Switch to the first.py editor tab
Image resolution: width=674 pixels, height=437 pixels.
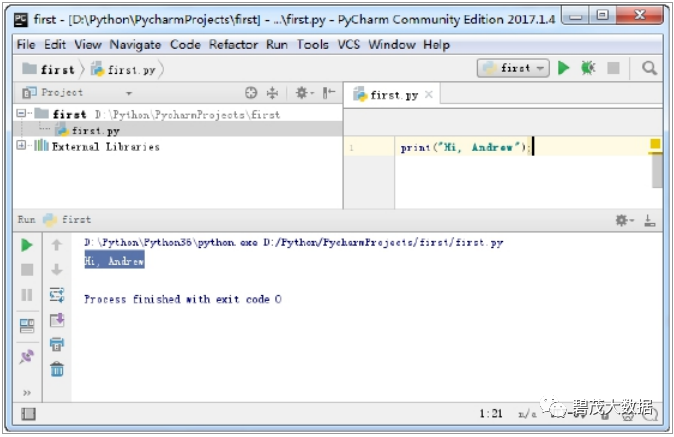pos(393,95)
